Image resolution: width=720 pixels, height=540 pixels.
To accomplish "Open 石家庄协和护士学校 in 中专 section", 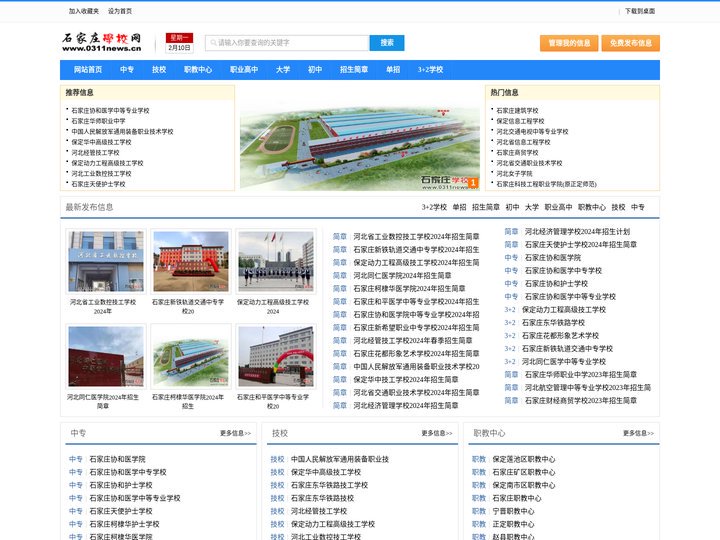I will coord(120,485).
